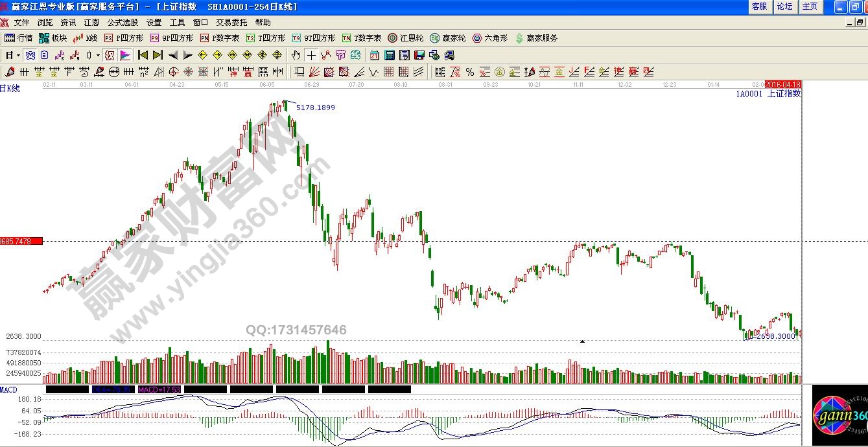The width and height of the screenshot is (868, 447).
Task: Toggle the red chart-pattern button beside candlestick dropdown
Action: click(x=110, y=55)
